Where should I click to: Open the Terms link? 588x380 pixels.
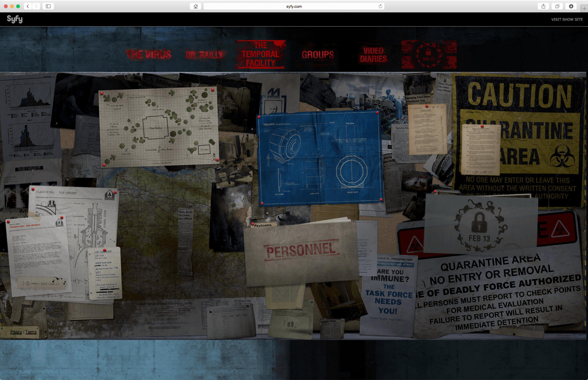pos(31,332)
